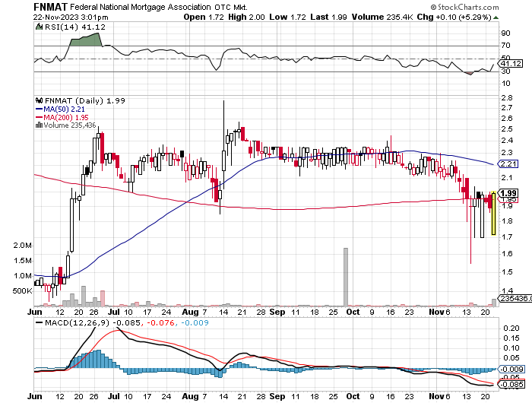Click the yellow highlighted latest candlestick
The image size is (532, 403).
(493, 214)
